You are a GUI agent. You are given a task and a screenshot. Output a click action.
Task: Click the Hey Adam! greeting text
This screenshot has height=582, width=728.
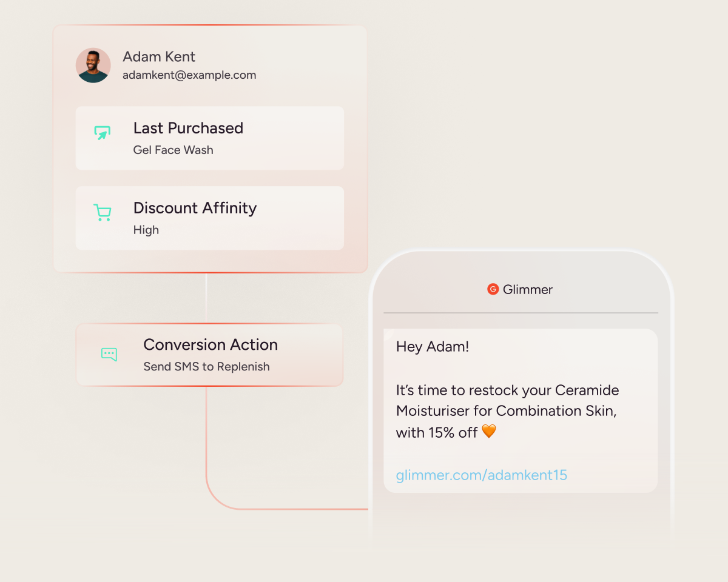[x=433, y=347]
